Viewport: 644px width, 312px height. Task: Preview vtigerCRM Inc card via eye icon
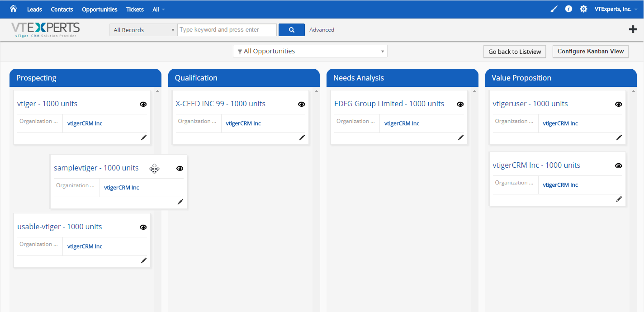tap(619, 165)
